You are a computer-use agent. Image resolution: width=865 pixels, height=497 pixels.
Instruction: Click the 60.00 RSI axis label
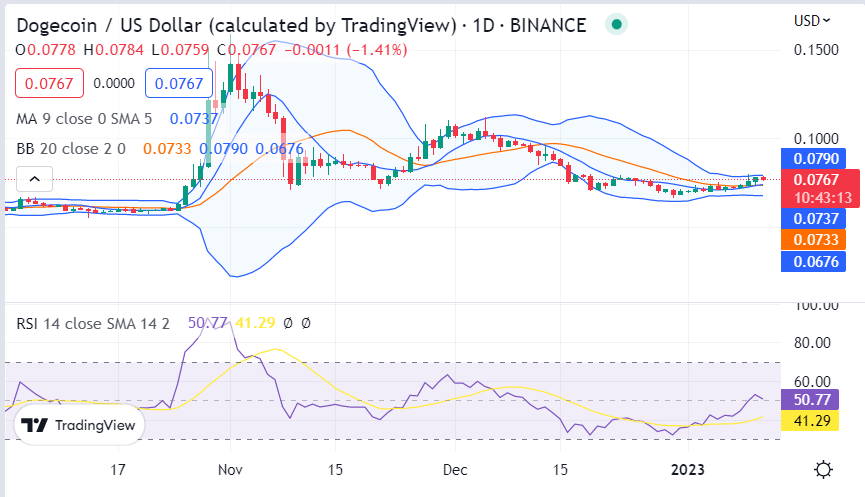click(812, 382)
